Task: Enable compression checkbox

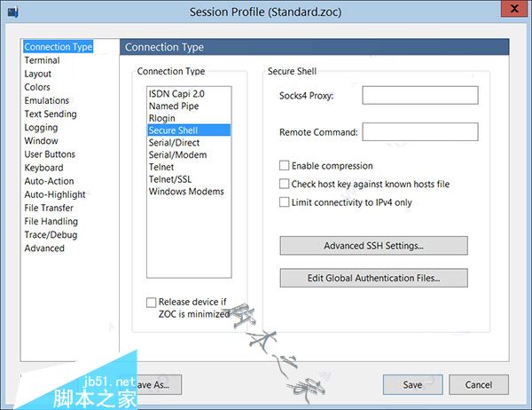Action: click(285, 166)
